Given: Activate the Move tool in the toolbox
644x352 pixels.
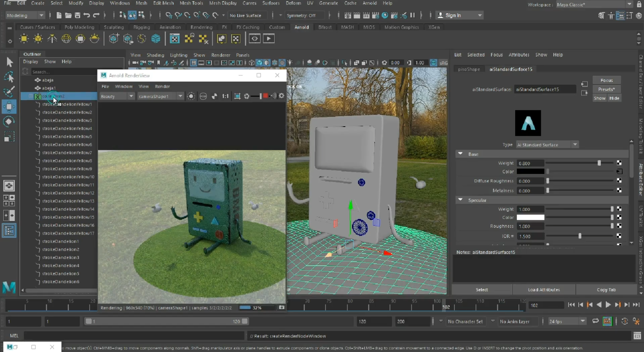Looking at the screenshot, I should [x=9, y=107].
